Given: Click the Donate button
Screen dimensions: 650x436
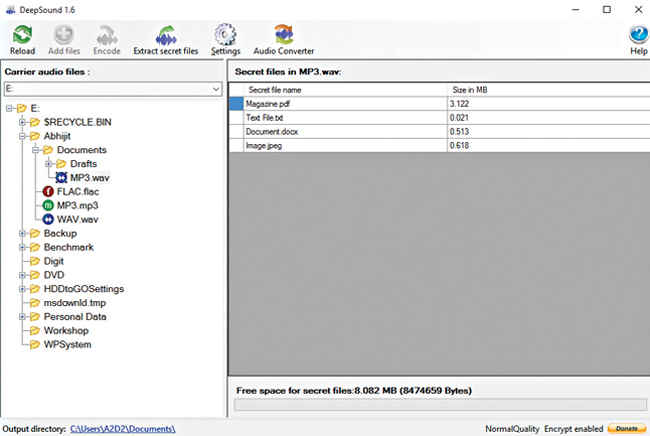Looking at the screenshot, I should click(x=627, y=429).
